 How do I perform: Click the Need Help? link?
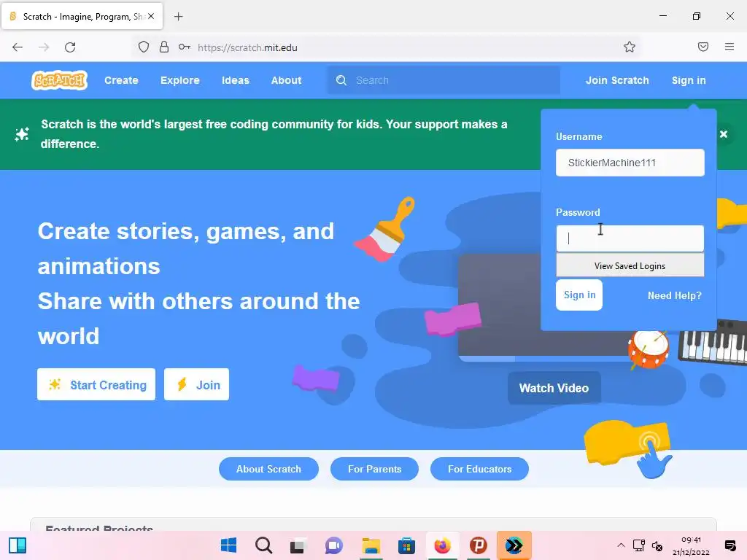[x=675, y=296]
